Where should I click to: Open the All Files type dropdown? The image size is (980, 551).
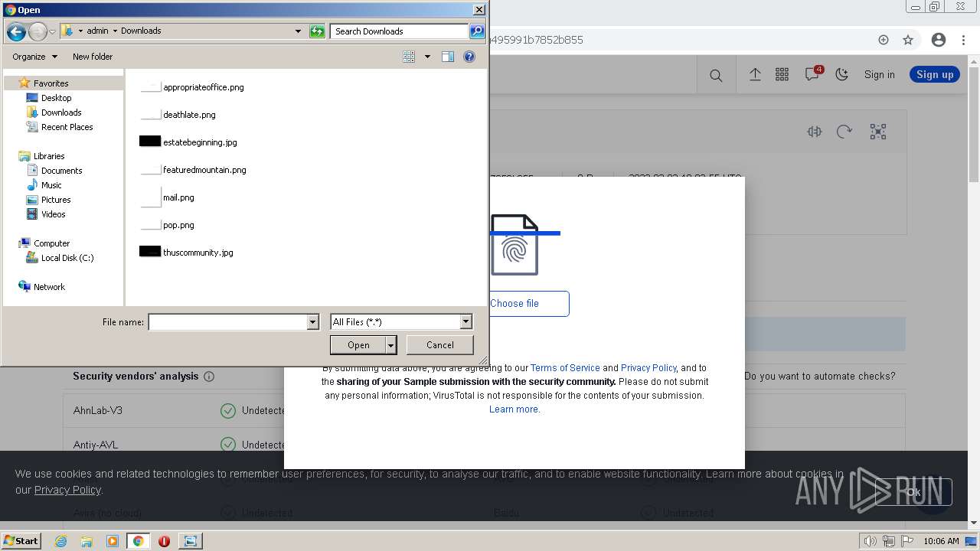click(465, 322)
